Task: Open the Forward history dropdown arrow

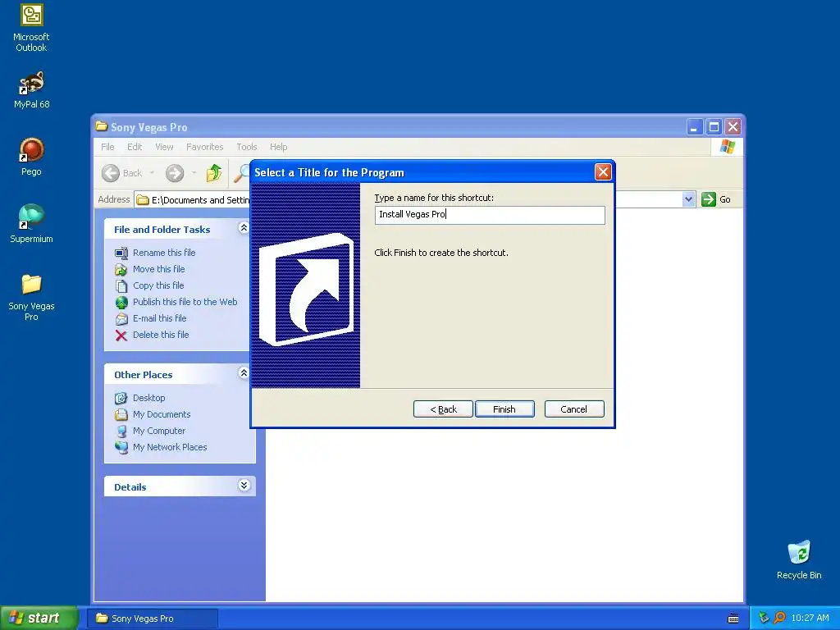Action: tap(194, 173)
